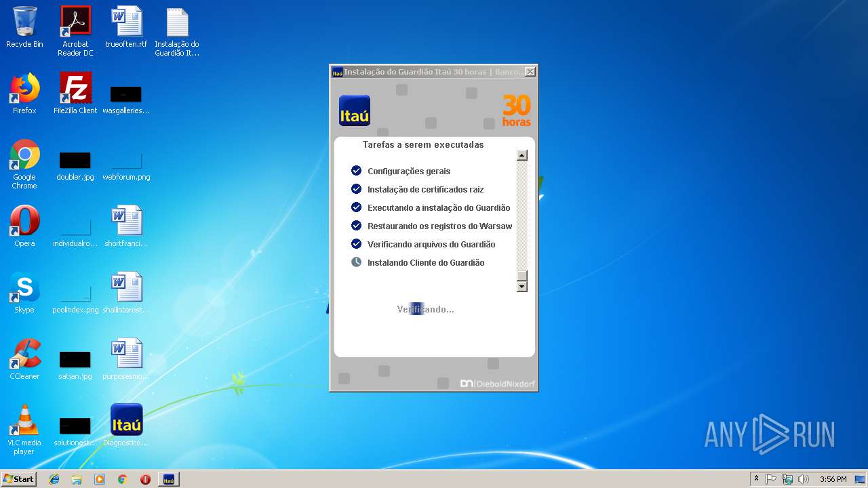868x488 pixels.
Task: Open the Action Center flag icon
Action: point(771,479)
